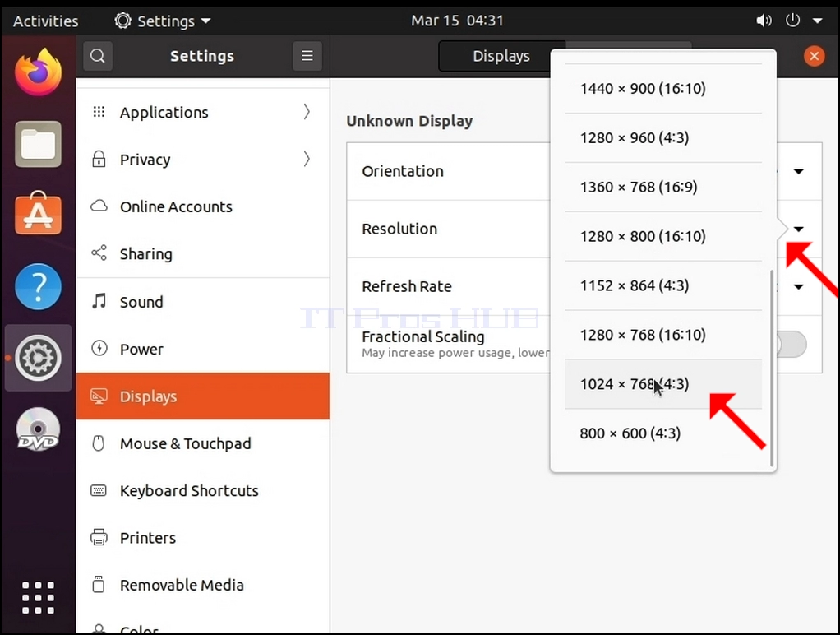The height and width of the screenshot is (635, 840).
Task: Show Applications grid button
Action: click(x=38, y=597)
